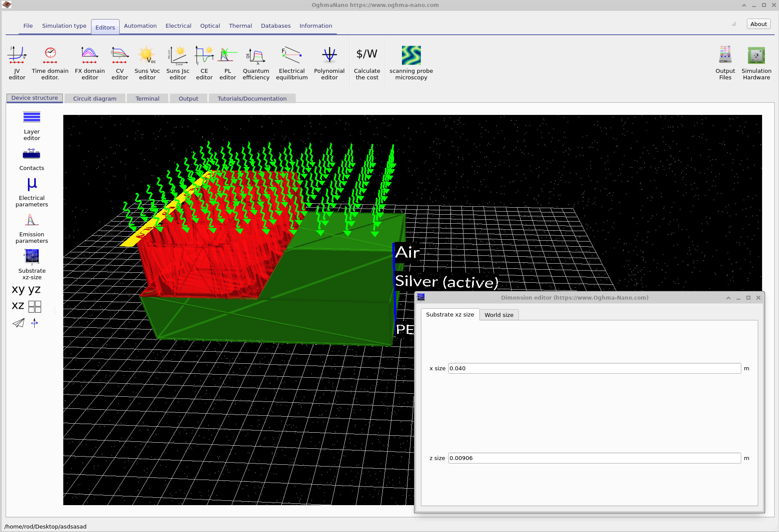
Task: Open the FX domain editor
Action: [x=89, y=62]
